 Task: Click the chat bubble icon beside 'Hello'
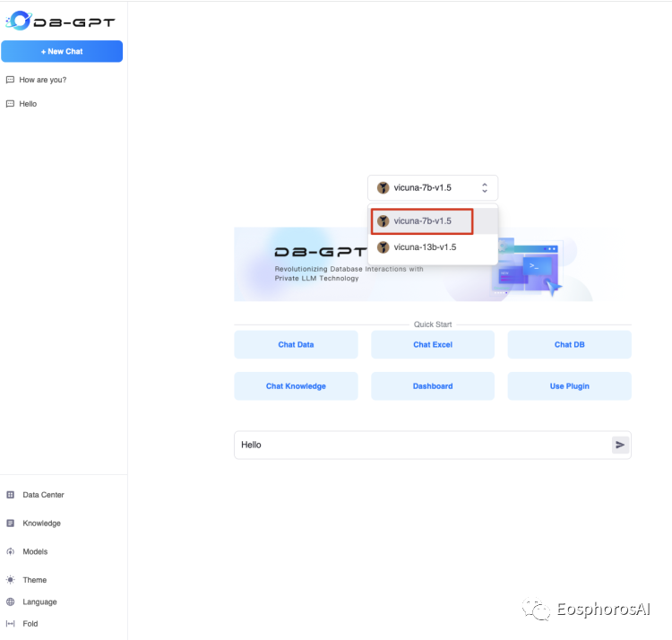10,104
